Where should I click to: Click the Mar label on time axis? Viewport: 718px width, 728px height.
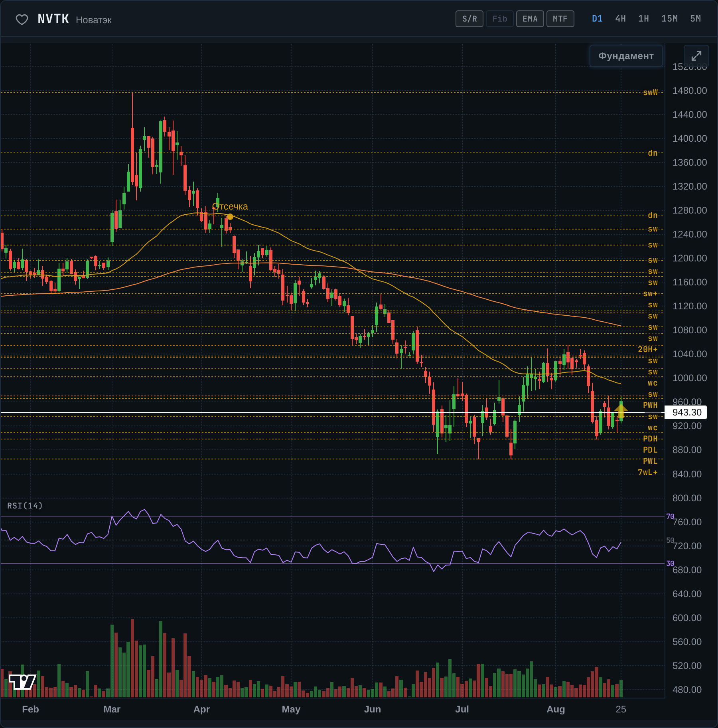112,709
